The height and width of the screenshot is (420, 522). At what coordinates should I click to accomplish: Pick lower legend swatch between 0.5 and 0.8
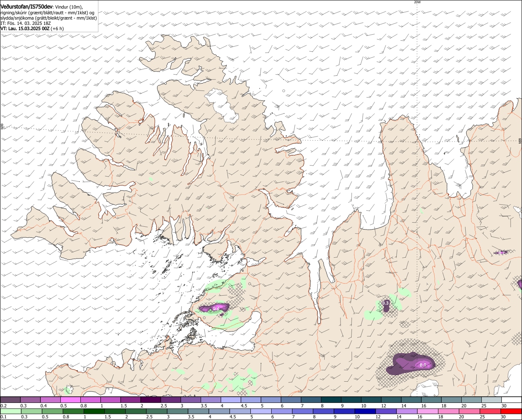click(x=53, y=411)
